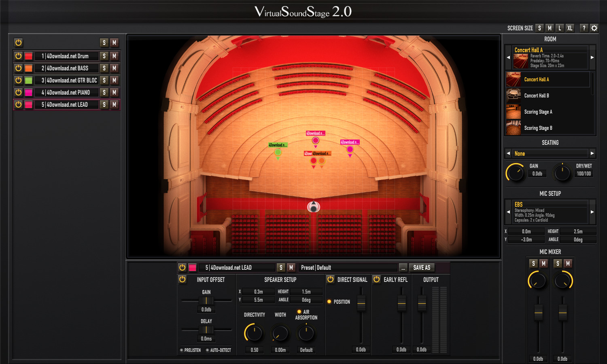Toggle power for the BASS track
The height and width of the screenshot is (364, 607).
pyautogui.click(x=18, y=68)
